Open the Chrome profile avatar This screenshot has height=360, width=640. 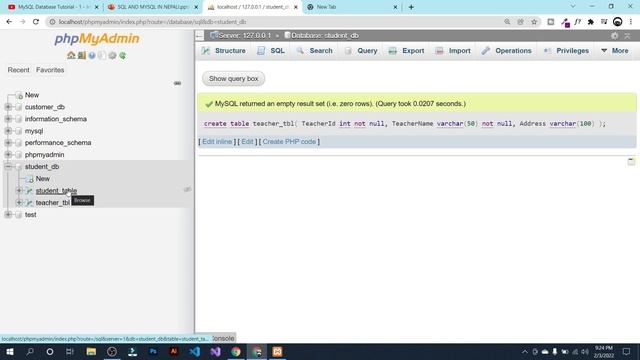618,22
